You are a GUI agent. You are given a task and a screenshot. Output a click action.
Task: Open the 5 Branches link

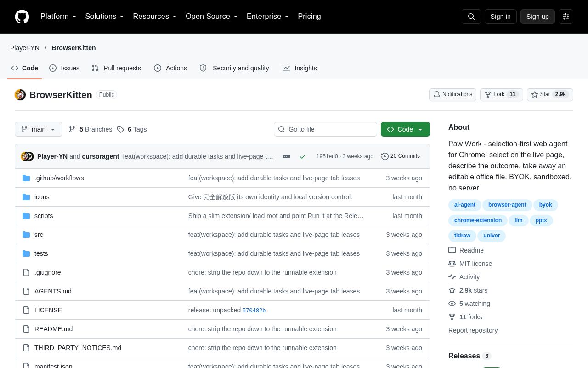pos(90,129)
